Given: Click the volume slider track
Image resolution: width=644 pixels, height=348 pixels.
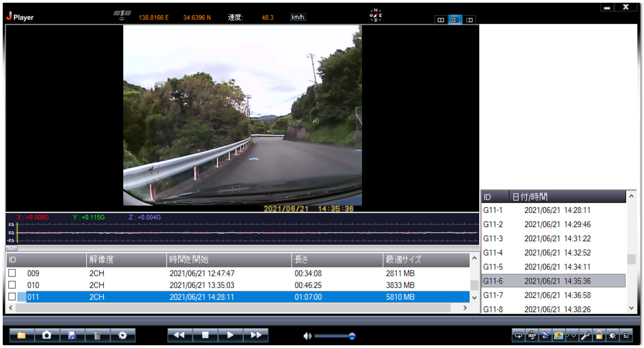Looking at the screenshot, I should click(332, 336).
